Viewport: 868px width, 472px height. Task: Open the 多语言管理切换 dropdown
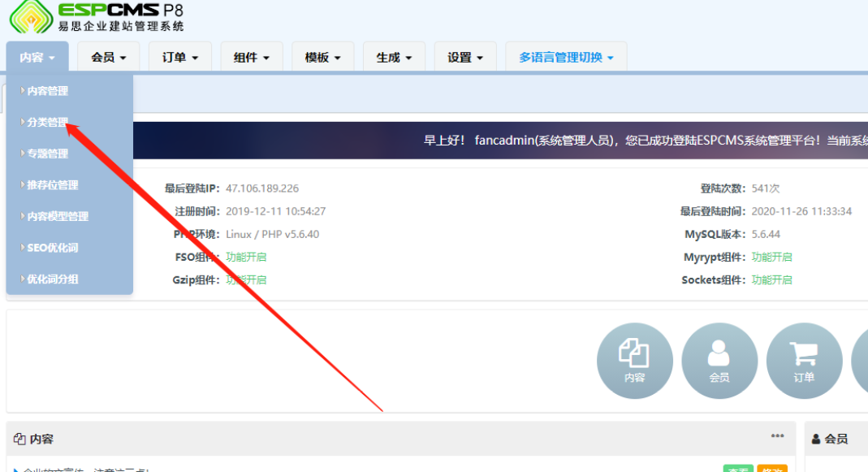(566, 58)
